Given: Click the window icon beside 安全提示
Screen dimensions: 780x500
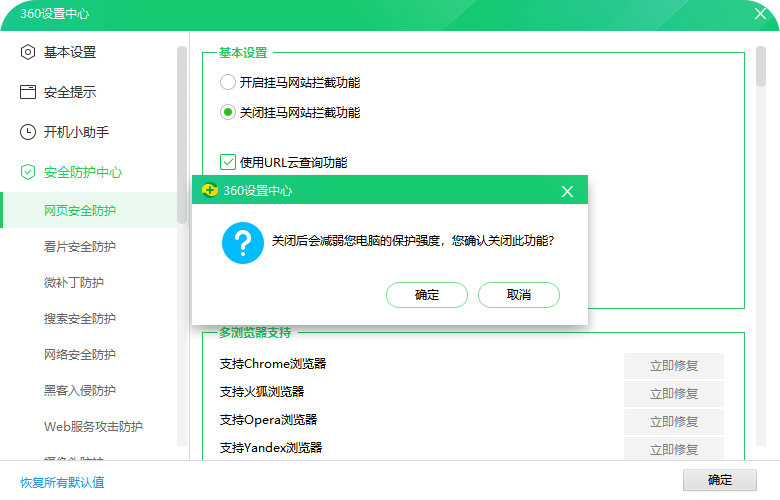Looking at the screenshot, I should click(x=28, y=92).
